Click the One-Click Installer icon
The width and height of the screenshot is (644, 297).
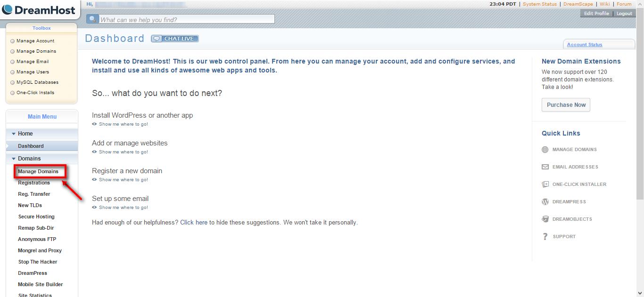point(545,185)
